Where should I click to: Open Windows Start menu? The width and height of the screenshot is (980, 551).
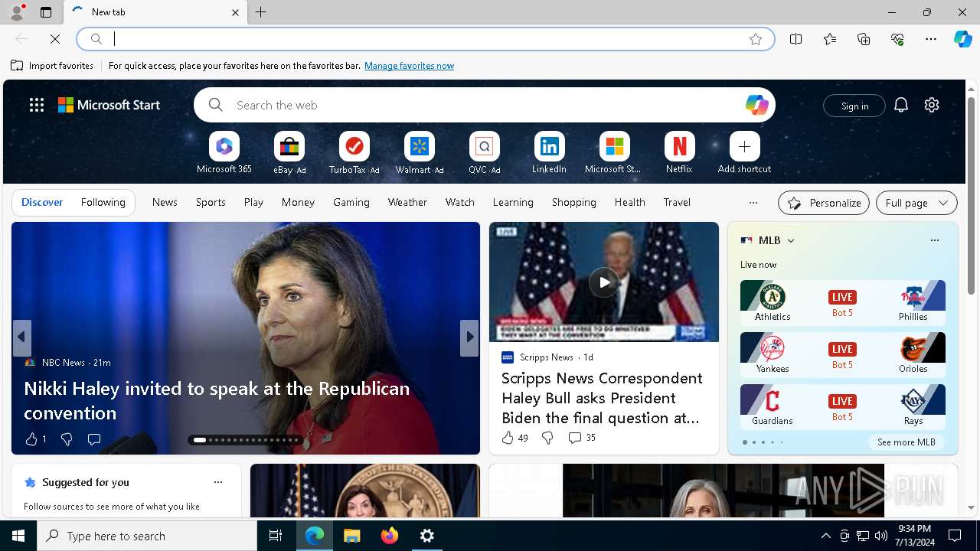[x=18, y=536]
